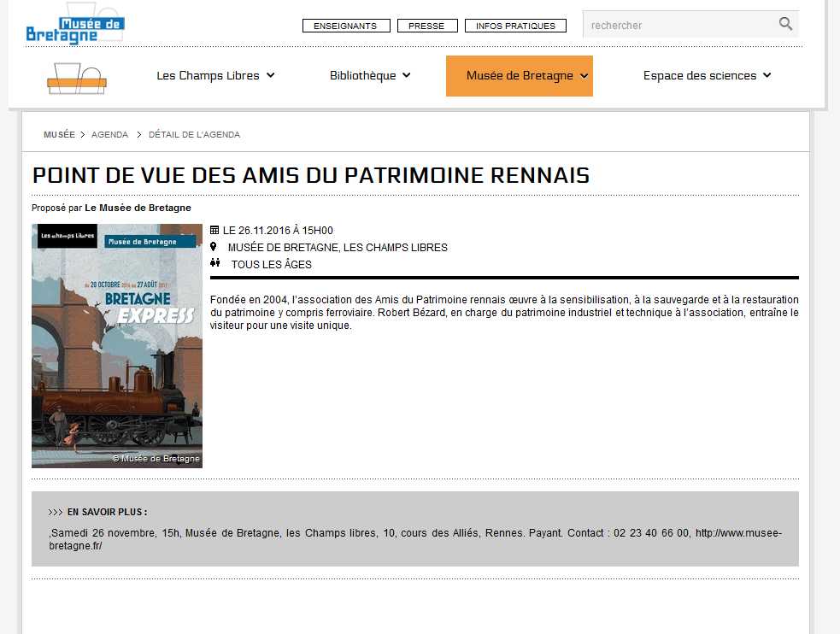Image resolution: width=840 pixels, height=634 pixels.
Task: Open the Espace des sciences menu
Action: pos(707,75)
